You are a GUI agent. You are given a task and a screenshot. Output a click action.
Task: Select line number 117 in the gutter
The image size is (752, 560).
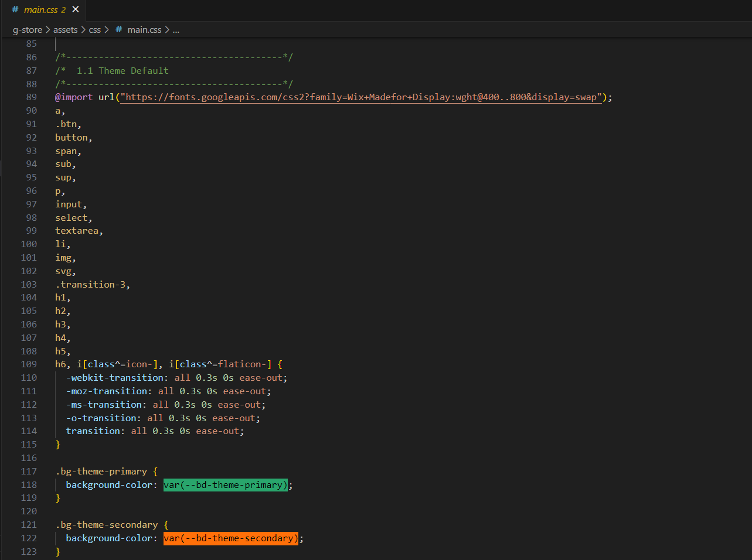click(29, 472)
